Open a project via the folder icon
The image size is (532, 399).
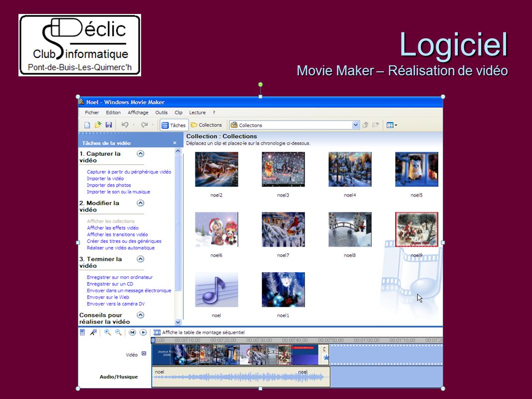98,125
